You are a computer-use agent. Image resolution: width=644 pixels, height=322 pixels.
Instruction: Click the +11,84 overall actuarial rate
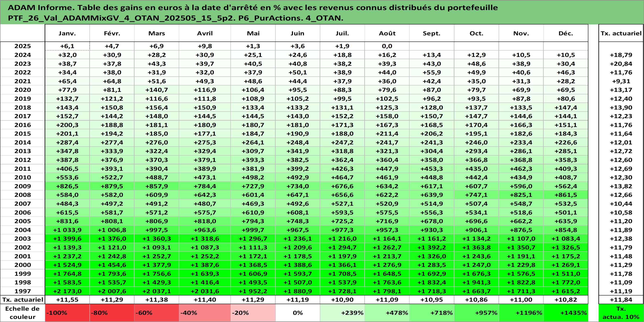(x=621, y=300)
